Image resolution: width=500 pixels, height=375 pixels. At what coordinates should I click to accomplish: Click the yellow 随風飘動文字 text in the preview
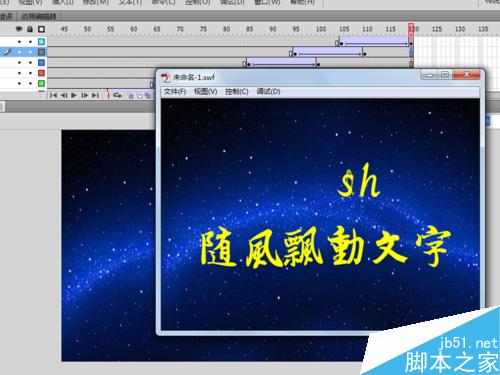point(325,247)
